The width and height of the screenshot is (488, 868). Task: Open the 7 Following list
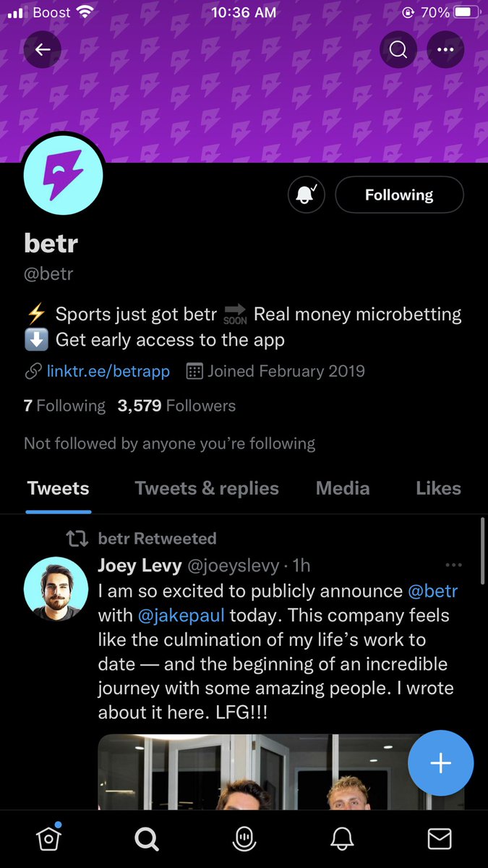[x=64, y=406]
